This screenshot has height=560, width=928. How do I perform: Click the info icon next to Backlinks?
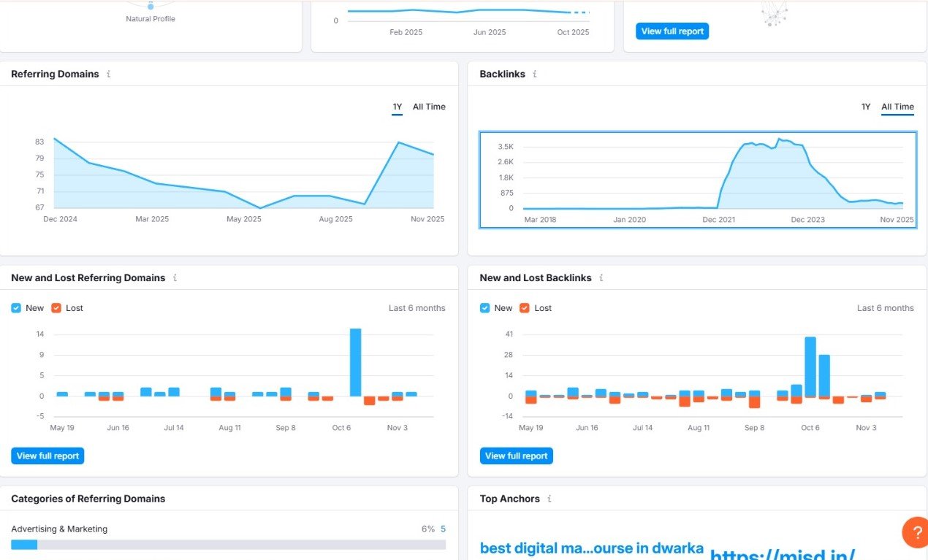click(535, 74)
